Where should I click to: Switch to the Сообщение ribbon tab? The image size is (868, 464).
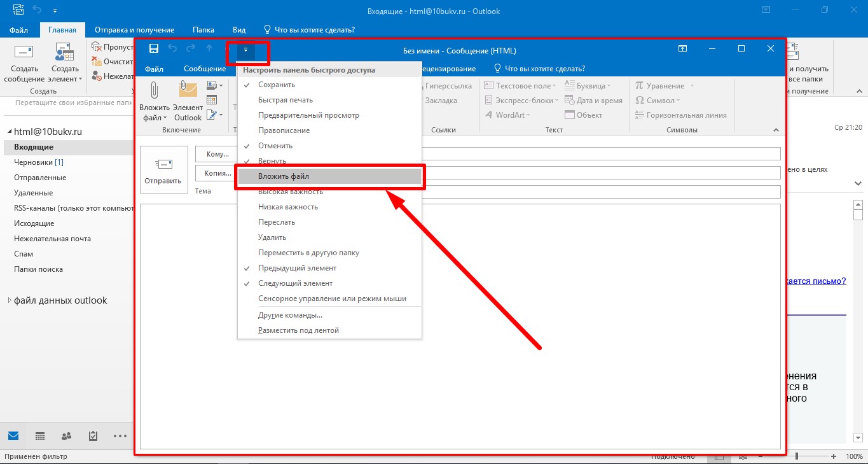204,69
